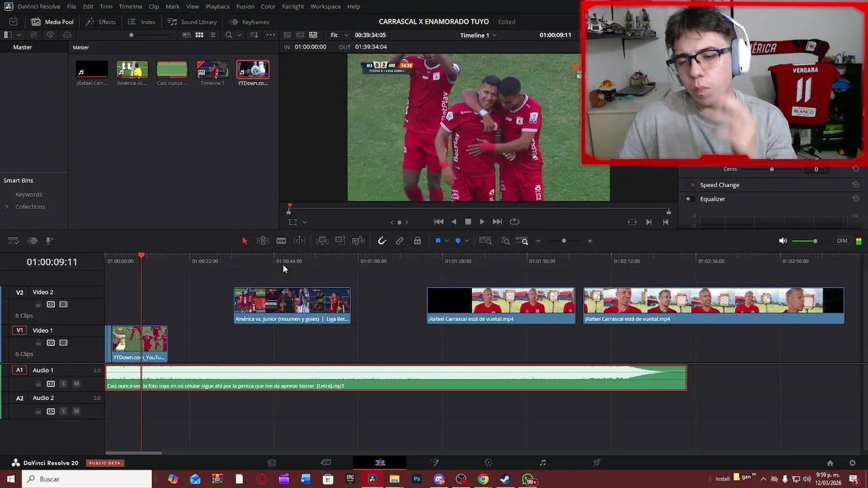Screen dimensions: 868x488
Task: Switch media pool to thumbnail view
Action: click(x=199, y=35)
